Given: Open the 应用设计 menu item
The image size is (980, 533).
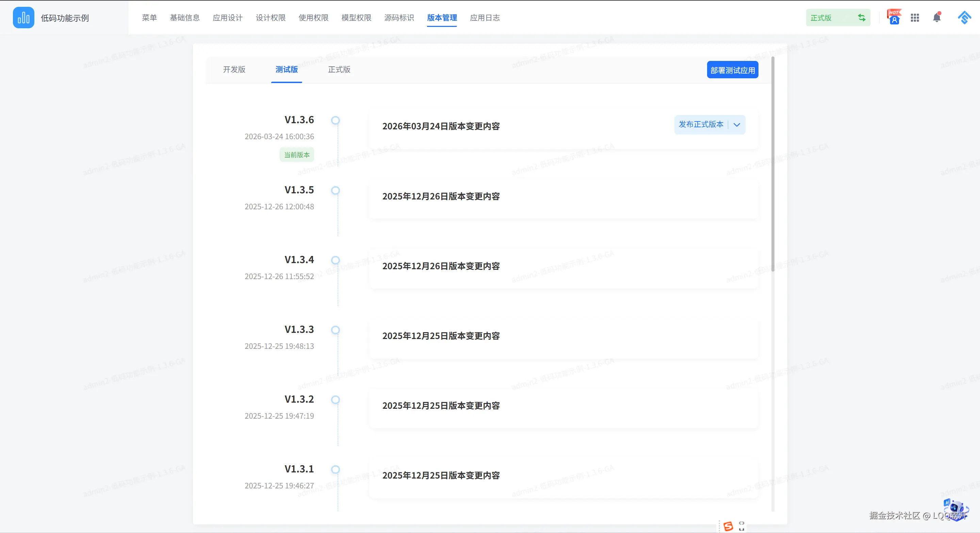Looking at the screenshot, I should point(228,17).
